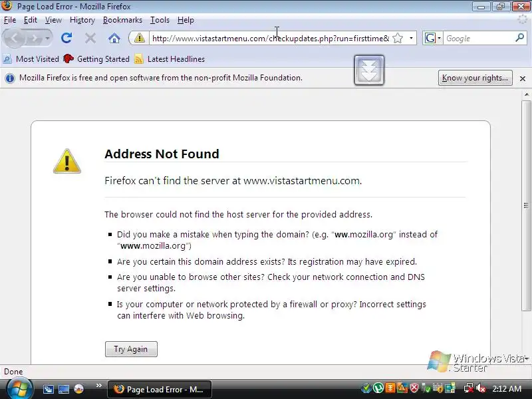Click the search magnifier icon
This screenshot has height=399, width=532.
tap(519, 38)
